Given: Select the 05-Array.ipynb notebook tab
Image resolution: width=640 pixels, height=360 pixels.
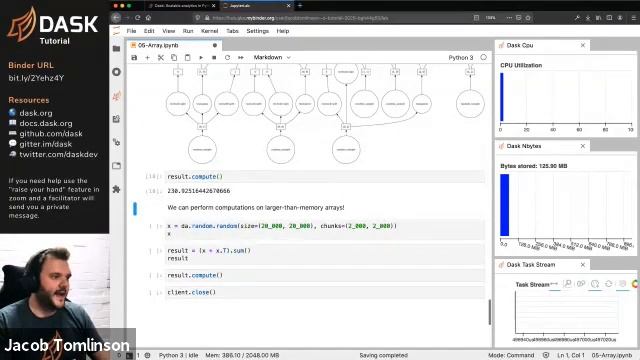Looking at the screenshot, I should (174, 45).
